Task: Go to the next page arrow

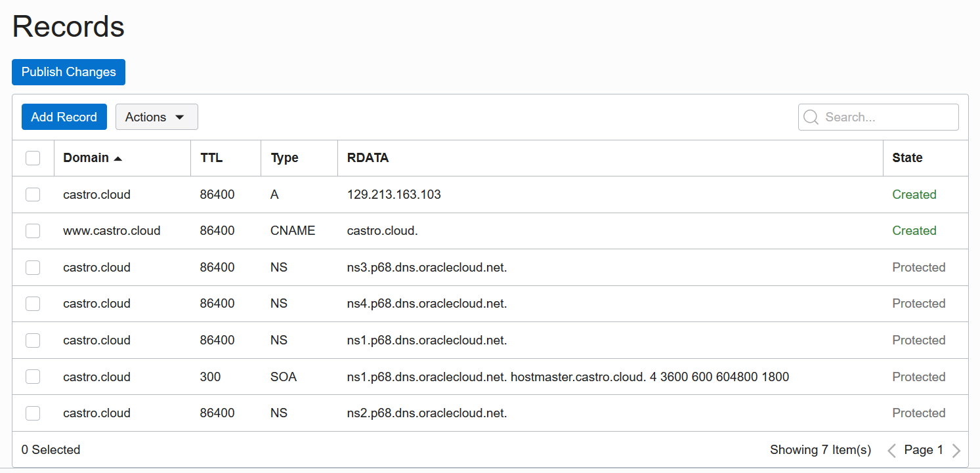Action: [956, 450]
